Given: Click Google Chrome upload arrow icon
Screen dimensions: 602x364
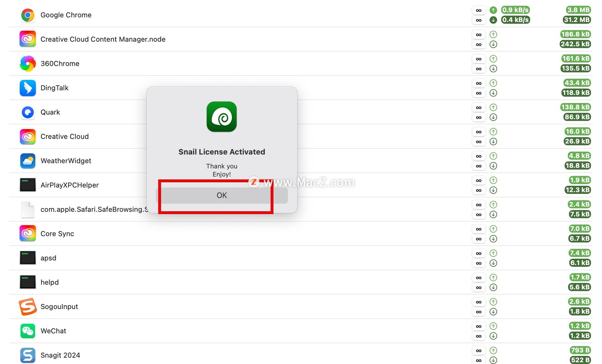Looking at the screenshot, I should [x=493, y=10].
